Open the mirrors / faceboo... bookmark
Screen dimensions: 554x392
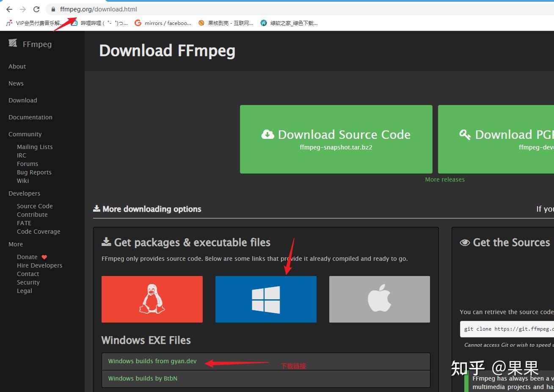click(163, 23)
